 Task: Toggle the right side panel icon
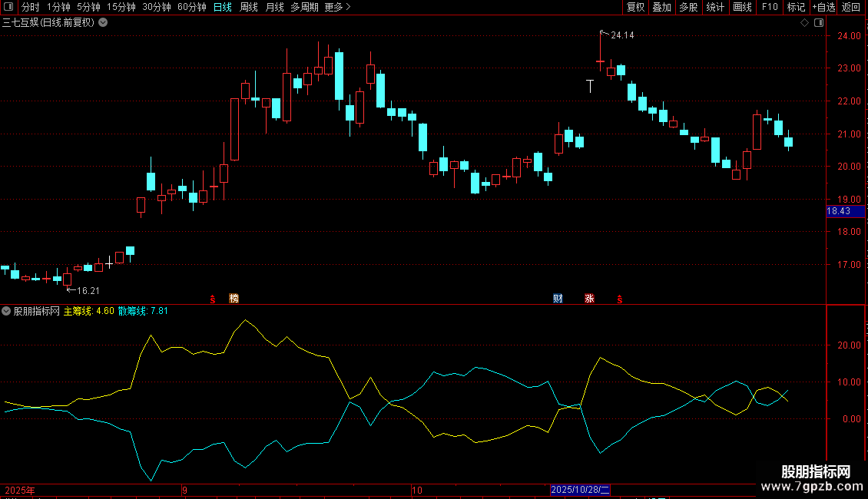pyautogui.click(x=819, y=23)
